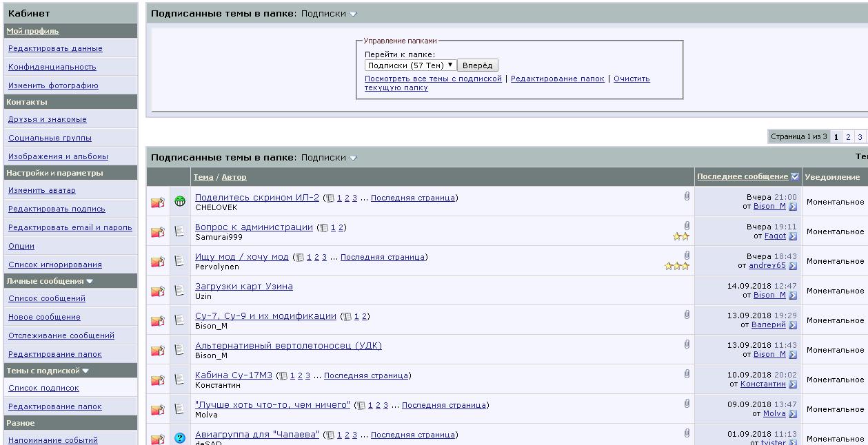Click the Вперёд button
This screenshot has height=445, width=868.
(x=477, y=65)
